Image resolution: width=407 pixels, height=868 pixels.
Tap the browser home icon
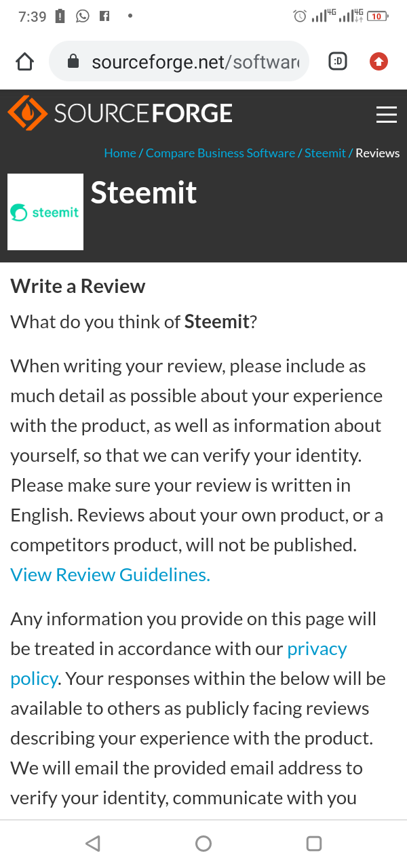[x=24, y=62]
